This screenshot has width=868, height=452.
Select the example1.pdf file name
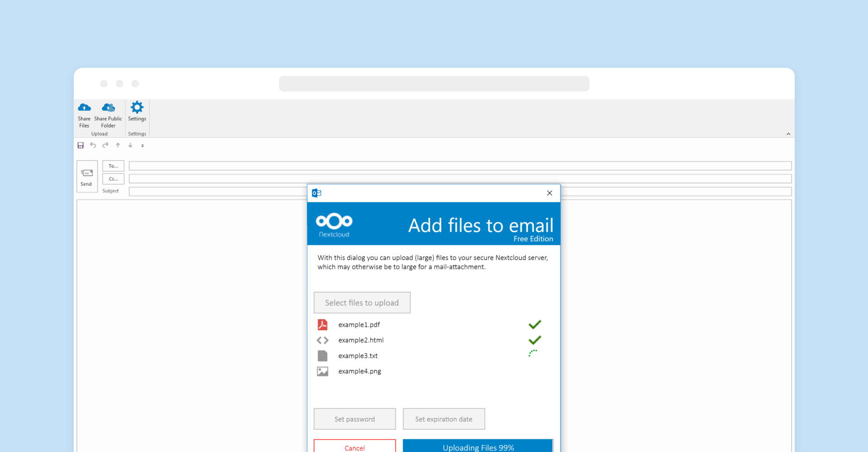pyautogui.click(x=359, y=325)
